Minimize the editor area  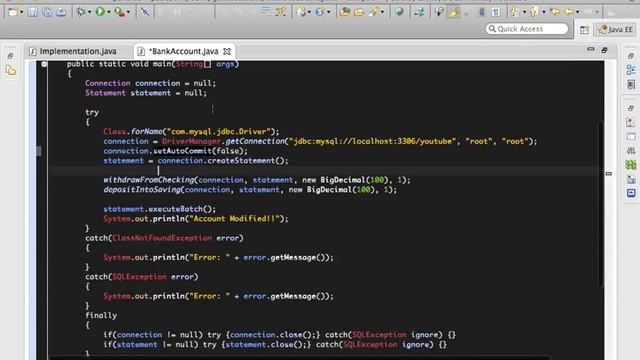coord(591,49)
